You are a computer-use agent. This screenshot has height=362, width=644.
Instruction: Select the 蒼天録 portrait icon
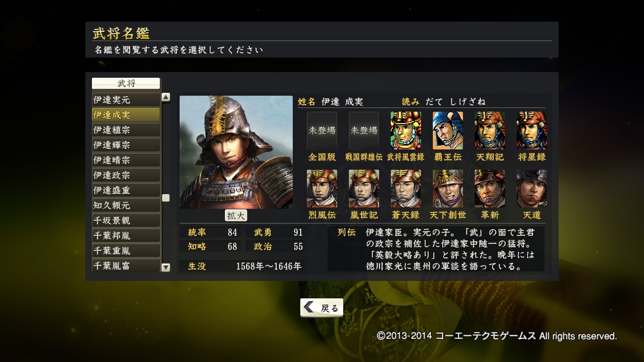coord(406,189)
